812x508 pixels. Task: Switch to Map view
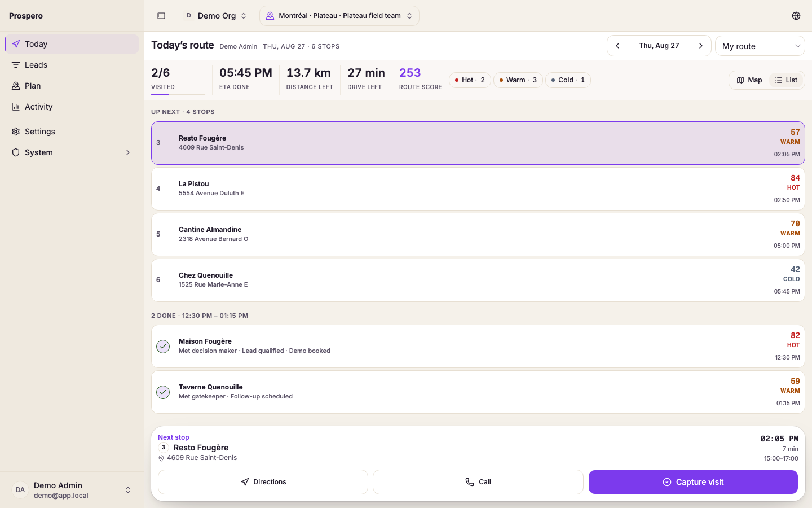coord(749,80)
